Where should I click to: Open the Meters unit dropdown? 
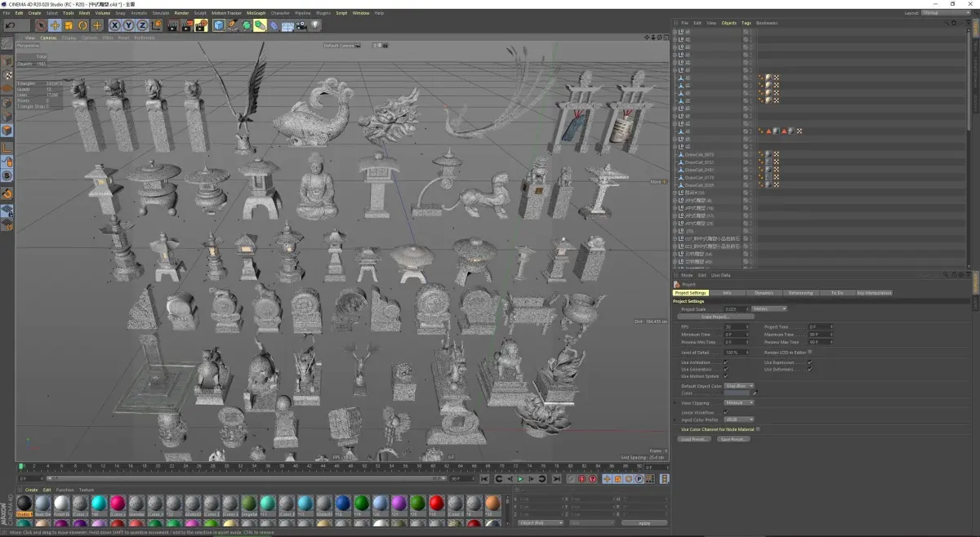769,309
